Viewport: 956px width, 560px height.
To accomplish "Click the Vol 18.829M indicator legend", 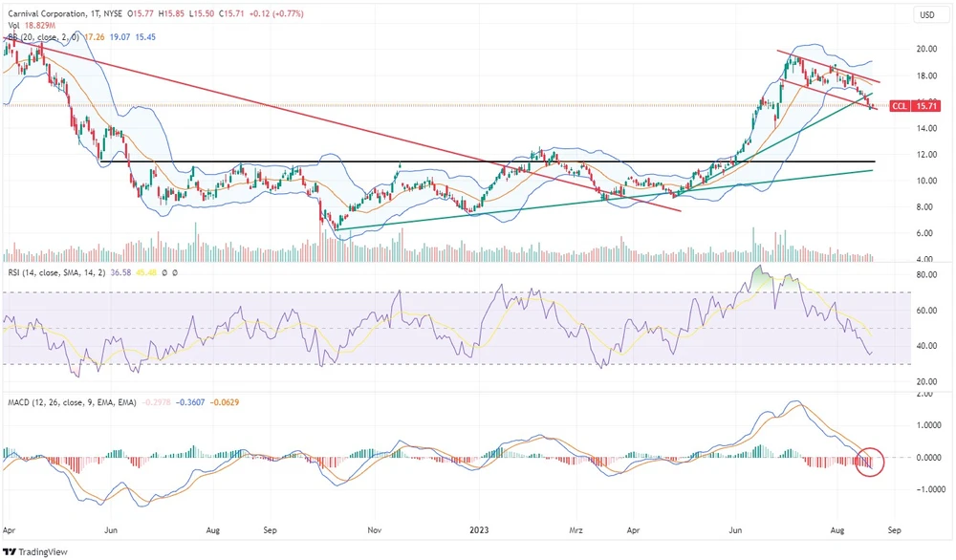I will click(x=30, y=26).
